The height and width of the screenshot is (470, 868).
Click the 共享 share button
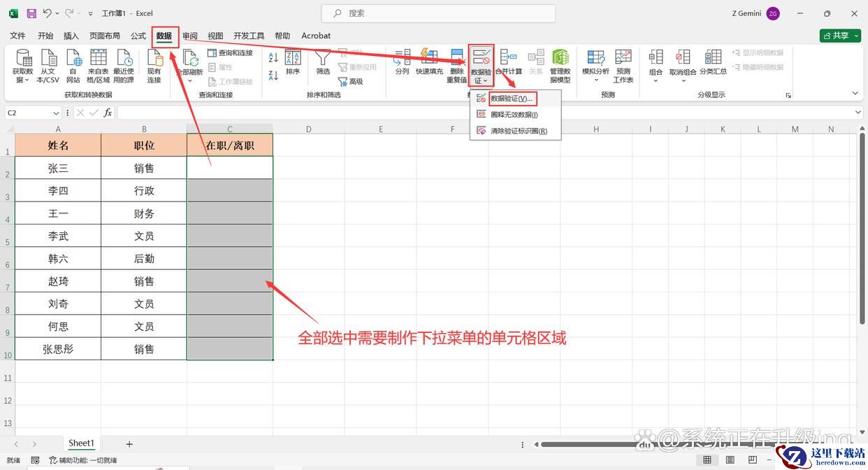coord(839,36)
